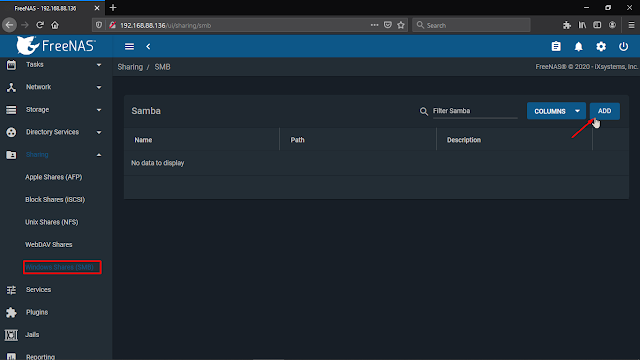
Task: Open the browser home page
Action: tap(55, 25)
